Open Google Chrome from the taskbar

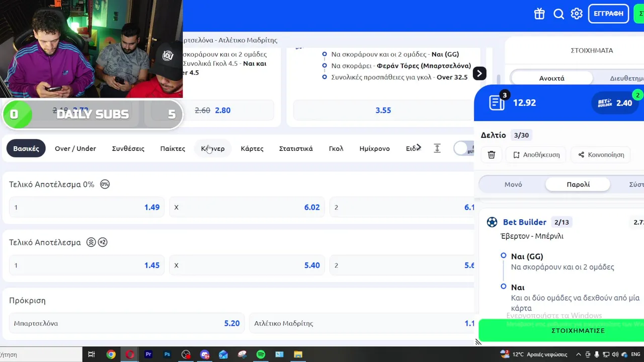(x=111, y=354)
